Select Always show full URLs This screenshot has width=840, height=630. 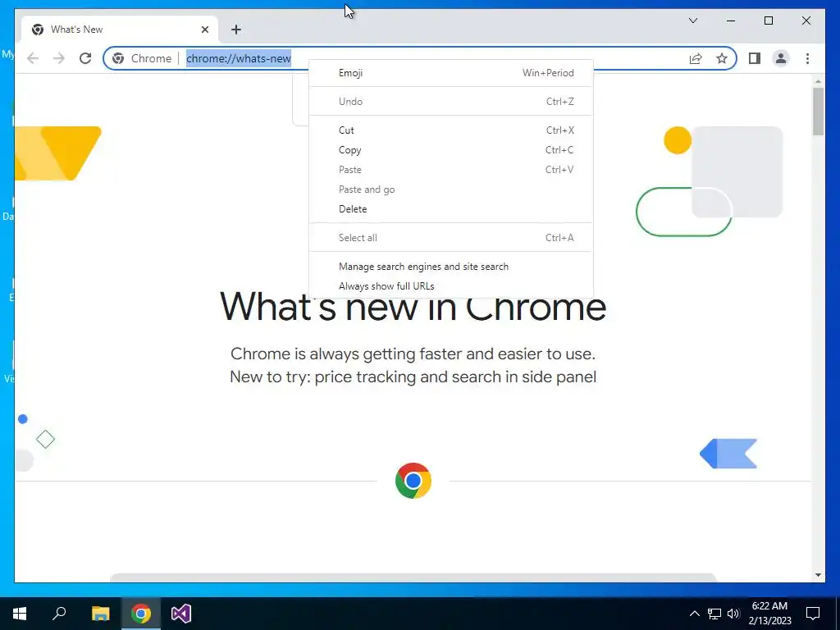[451, 286]
